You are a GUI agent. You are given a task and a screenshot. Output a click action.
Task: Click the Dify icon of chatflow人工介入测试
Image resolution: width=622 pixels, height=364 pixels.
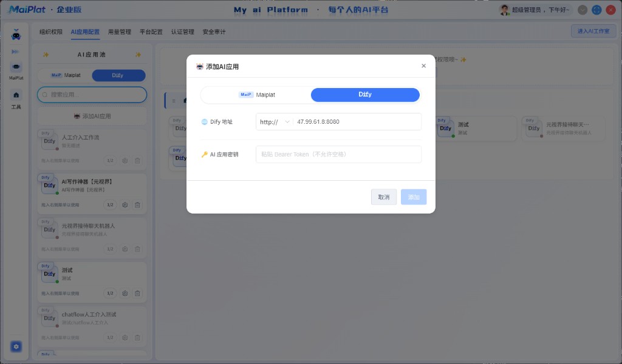pos(50,318)
